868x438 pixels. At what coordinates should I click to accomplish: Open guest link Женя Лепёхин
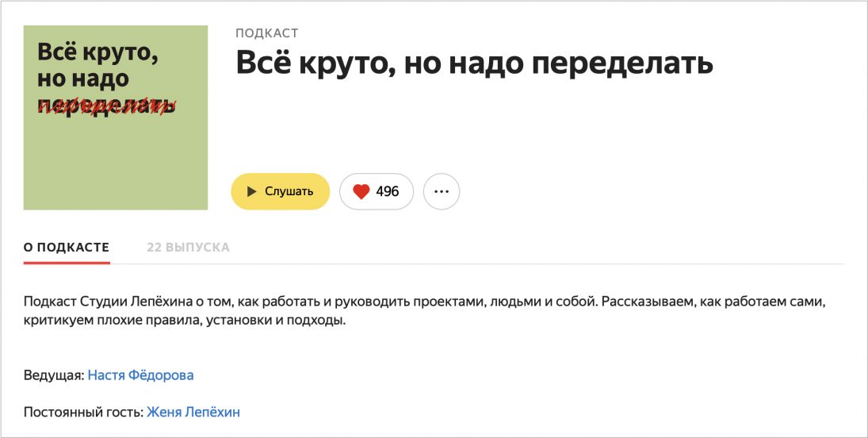tap(193, 412)
